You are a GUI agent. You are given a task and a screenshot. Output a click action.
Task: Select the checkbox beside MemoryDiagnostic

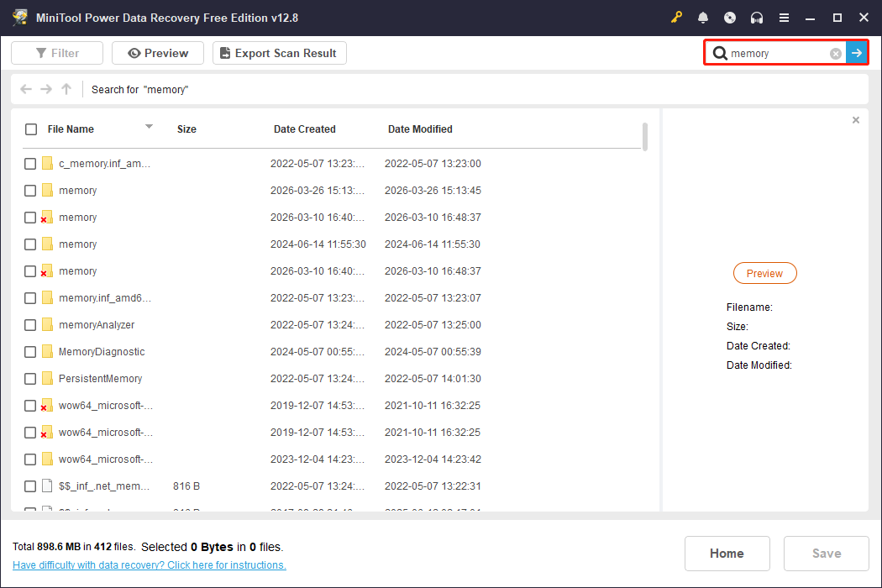tap(30, 351)
